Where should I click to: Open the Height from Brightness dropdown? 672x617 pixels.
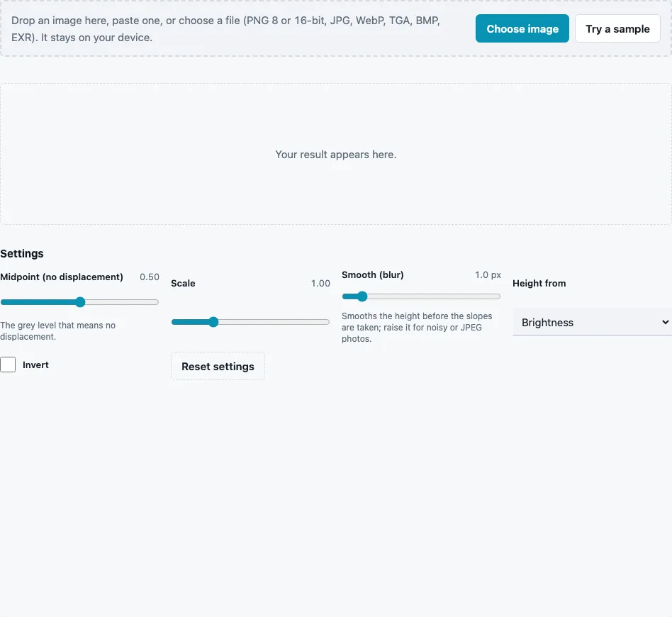pyautogui.click(x=593, y=322)
